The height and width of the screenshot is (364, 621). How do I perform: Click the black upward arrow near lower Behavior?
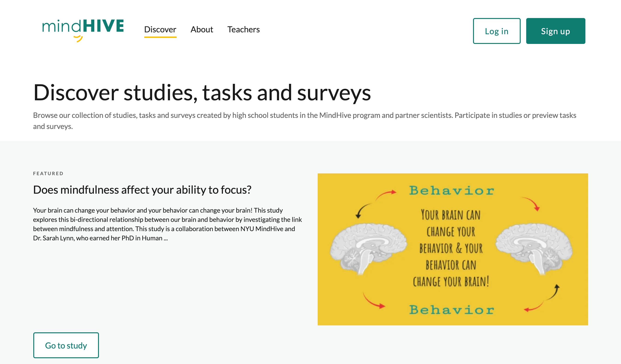(x=553, y=292)
